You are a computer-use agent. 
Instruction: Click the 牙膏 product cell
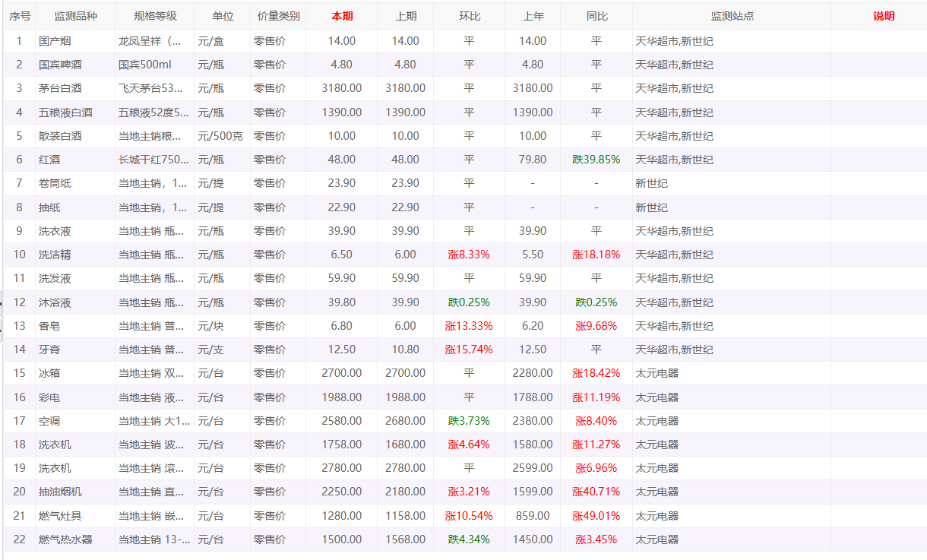(x=75, y=350)
